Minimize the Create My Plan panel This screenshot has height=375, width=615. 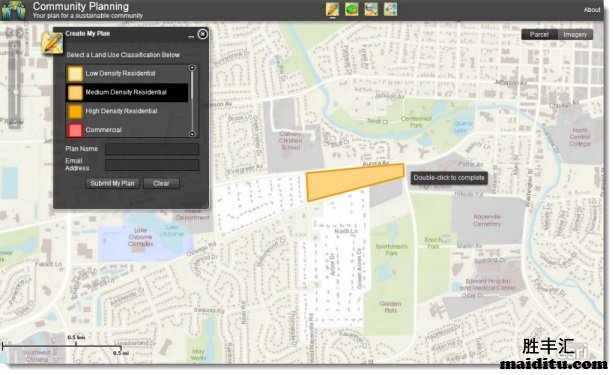[x=191, y=36]
